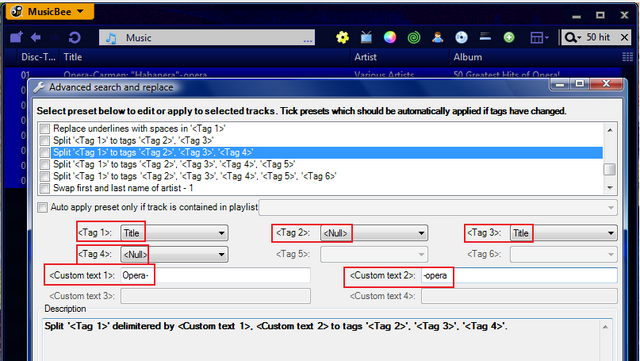Click the Custom text 1 field with 'Opera-'

(215, 275)
